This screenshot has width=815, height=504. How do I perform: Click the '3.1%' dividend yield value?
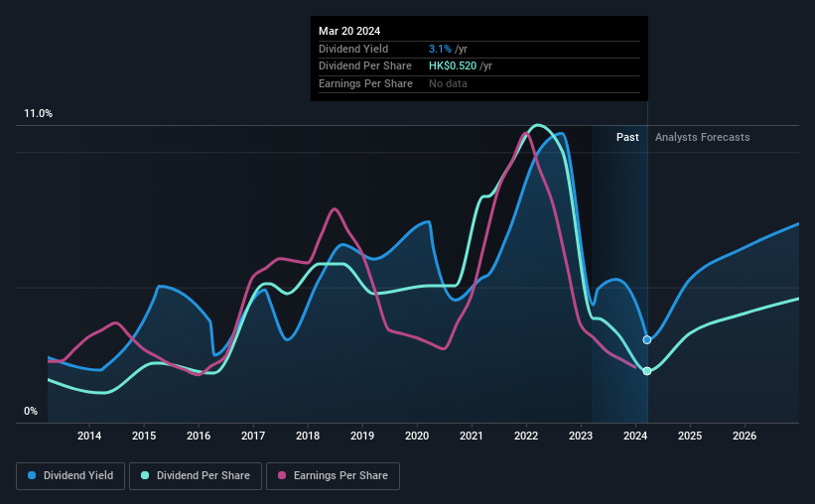coord(440,49)
